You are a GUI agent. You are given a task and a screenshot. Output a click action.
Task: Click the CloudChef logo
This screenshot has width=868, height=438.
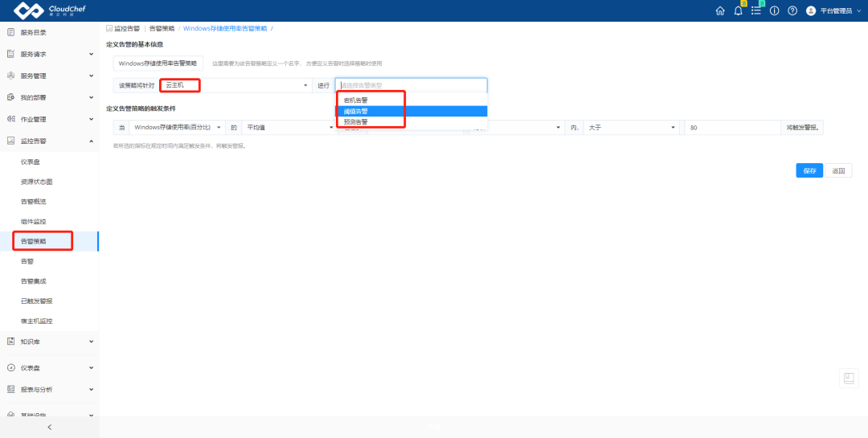[x=50, y=10]
